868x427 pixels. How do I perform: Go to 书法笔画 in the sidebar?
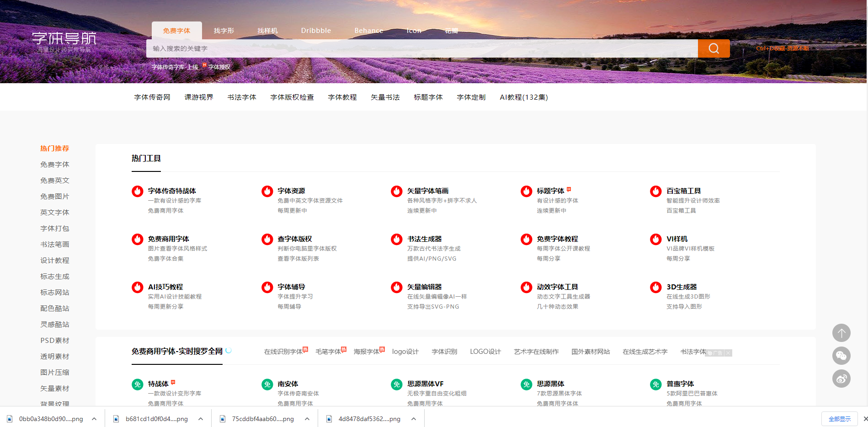[55, 245]
